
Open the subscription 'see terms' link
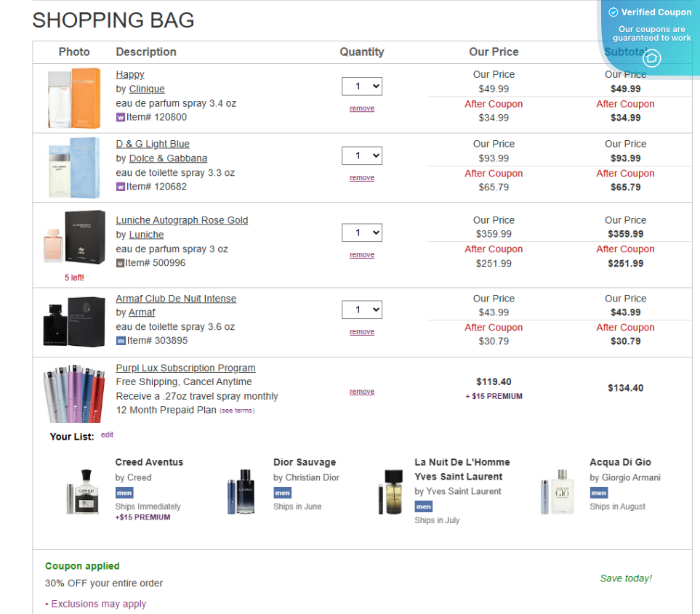[x=237, y=410]
